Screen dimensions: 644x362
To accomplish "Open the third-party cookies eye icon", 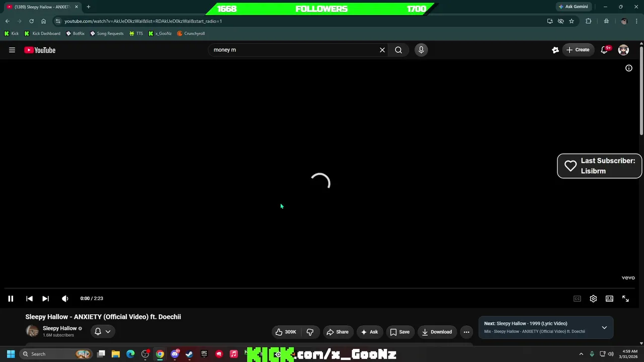I will click(560, 21).
